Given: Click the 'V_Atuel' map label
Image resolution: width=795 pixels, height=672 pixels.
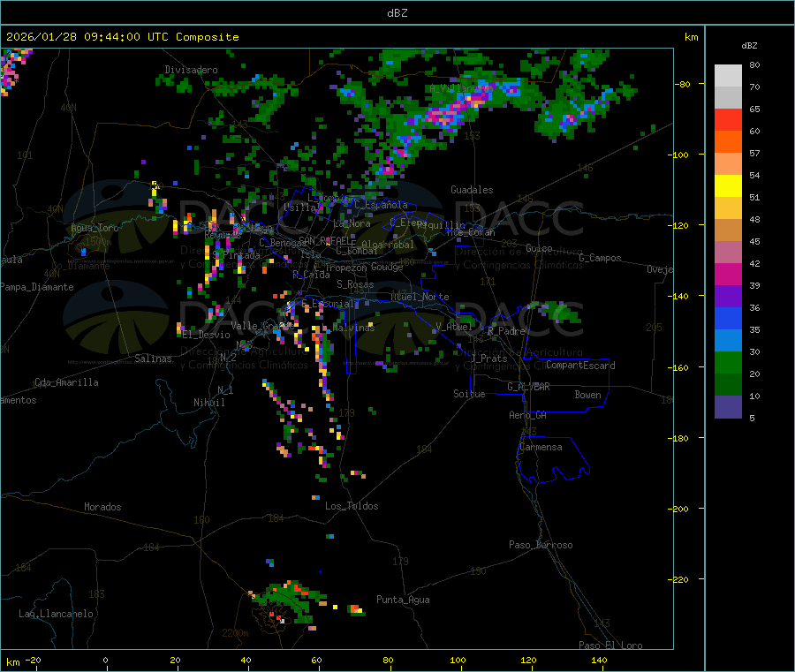Looking at the screenshot, I should (x=454, y=328).
